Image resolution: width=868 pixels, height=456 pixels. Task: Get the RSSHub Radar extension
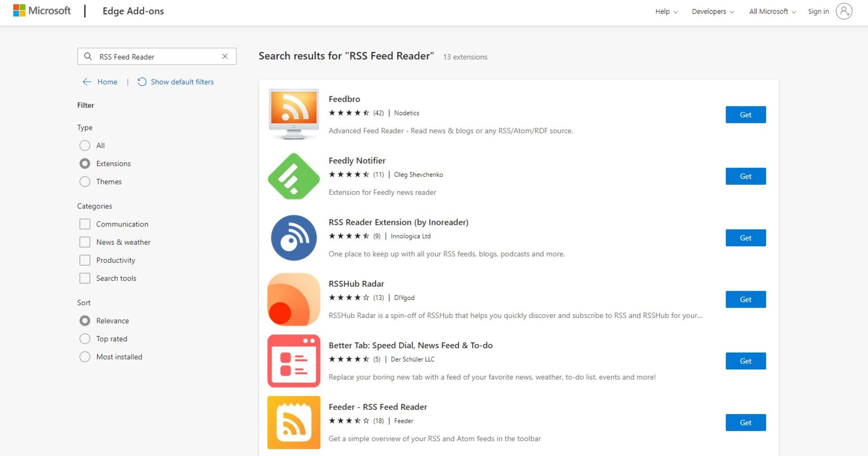tap(745, 299)
